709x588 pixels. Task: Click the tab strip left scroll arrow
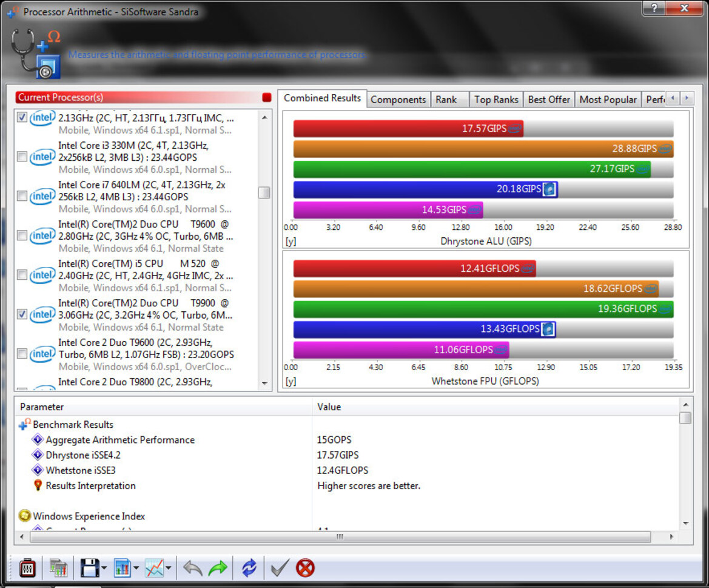(x=673, y=98)
